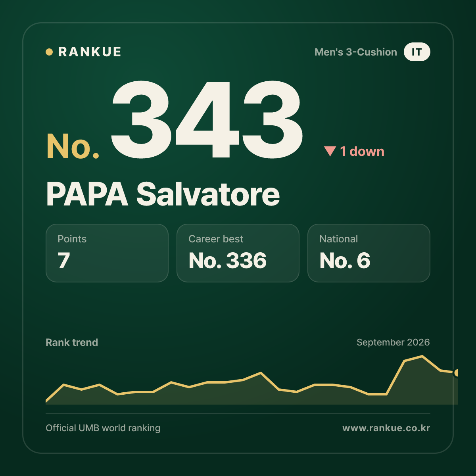The width and height of the screenshot is (476, 476).
Task: Click the National label
Action: (339, 239)
